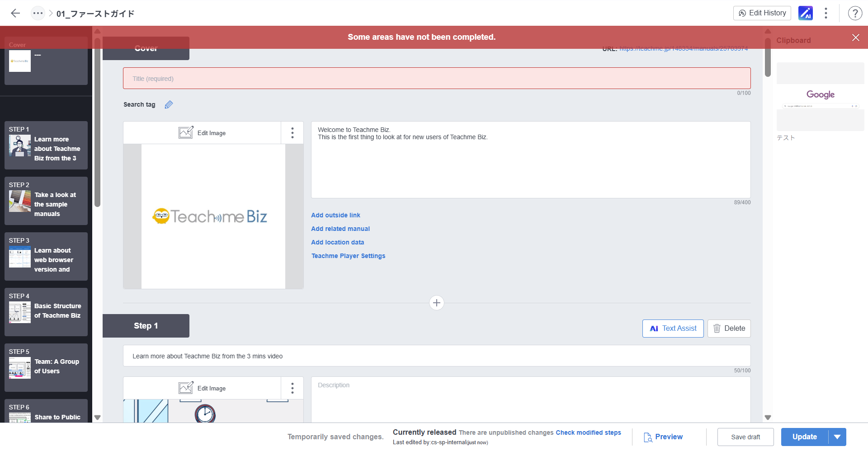Image resolution: width=868 pixels, height=451 pixels.
Task: Click the sidebar scroll down arrow
Action: [x=97, y=418]
